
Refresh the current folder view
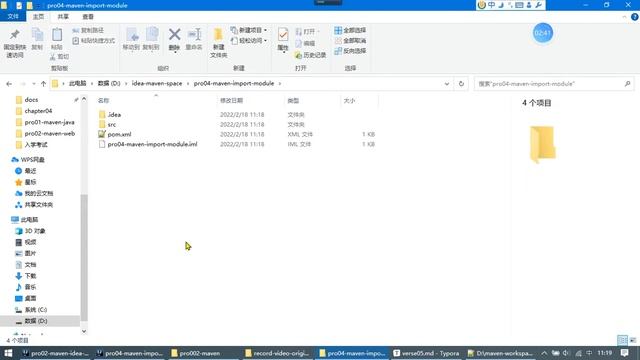[x=461, y=84]
